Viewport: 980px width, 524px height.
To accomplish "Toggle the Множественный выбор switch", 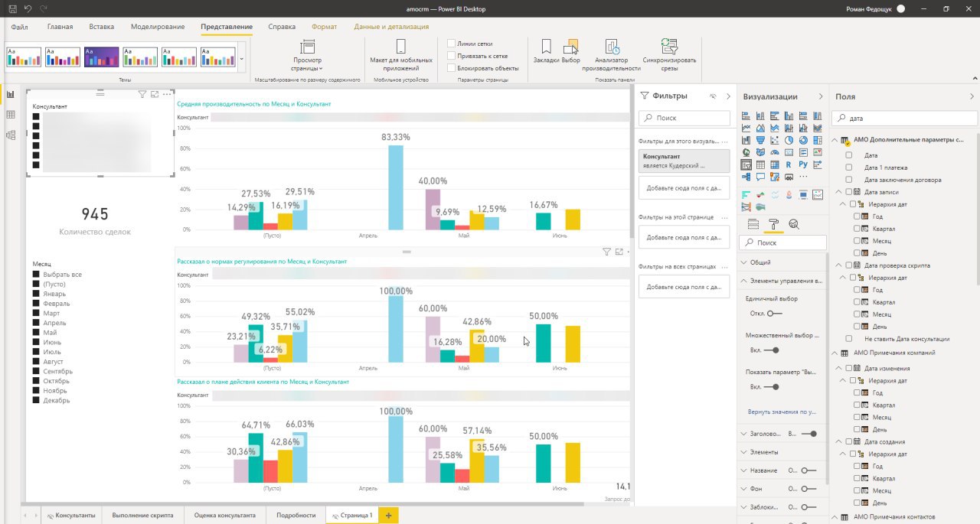I will (x=772, y=350).
